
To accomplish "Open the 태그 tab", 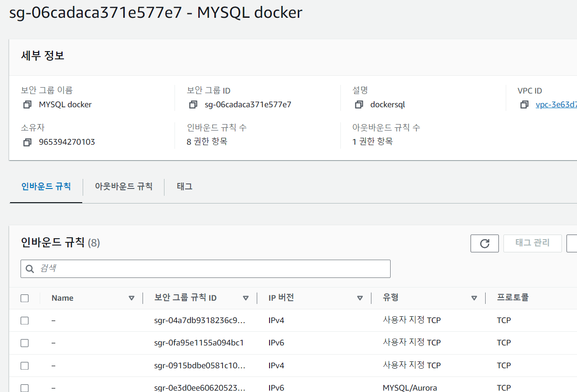I will 185,186.
